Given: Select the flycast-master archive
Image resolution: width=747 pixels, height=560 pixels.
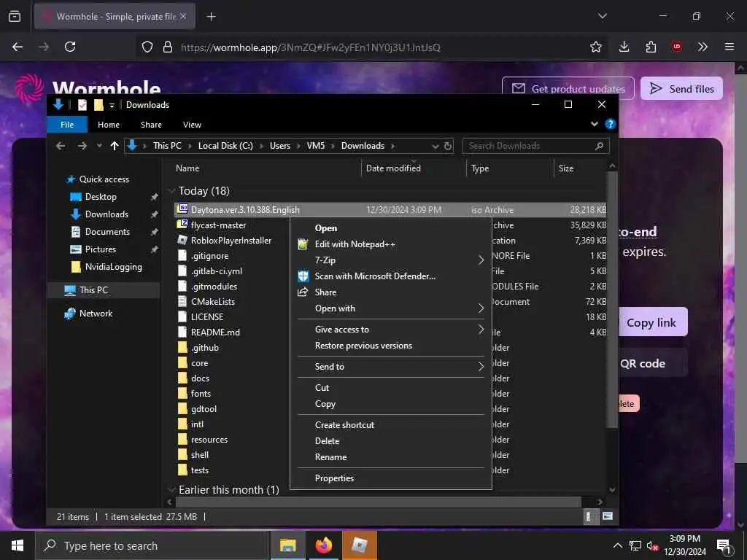Looking at the screenshot, I should 218,225.
